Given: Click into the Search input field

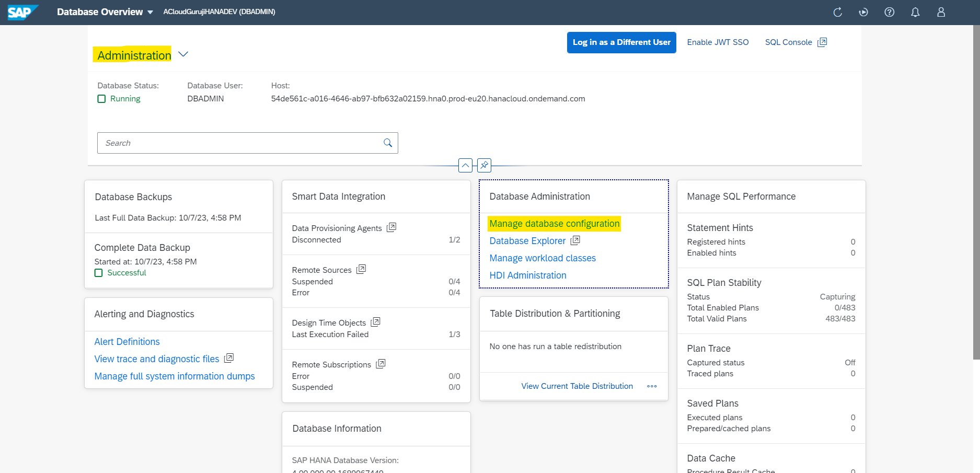Looking at the screenshot, I should 240,143.
